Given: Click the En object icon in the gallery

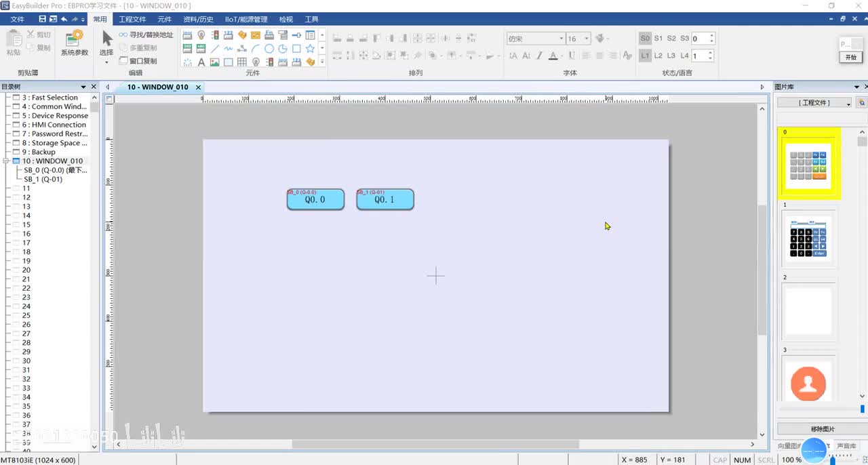Looking at the screenshot, I should (269, 35).
